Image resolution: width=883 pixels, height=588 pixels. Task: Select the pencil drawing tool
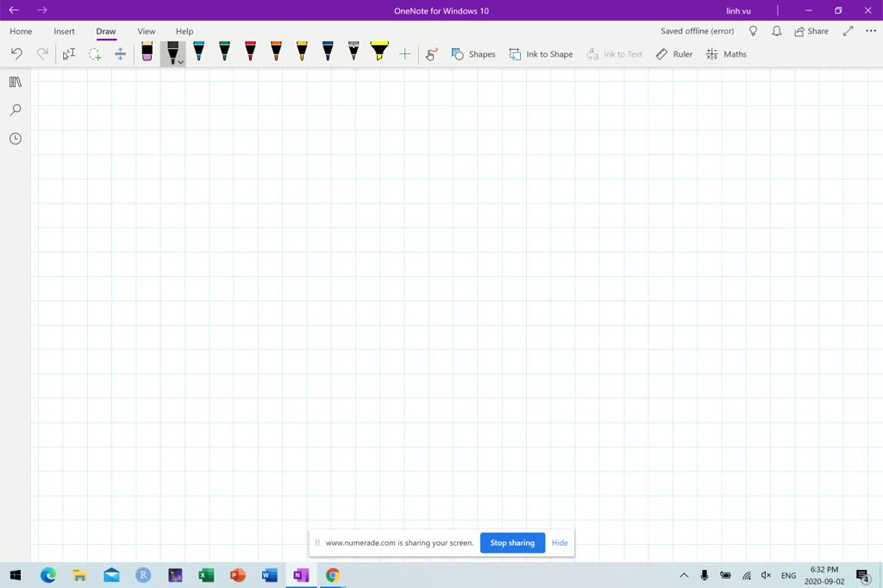pyautogui.click(x=354, y=53)
